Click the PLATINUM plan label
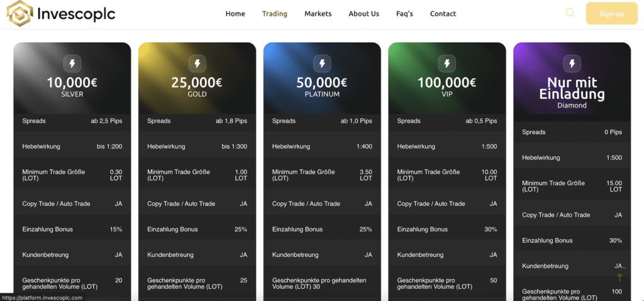644x301 pixels. pos(322,94)
